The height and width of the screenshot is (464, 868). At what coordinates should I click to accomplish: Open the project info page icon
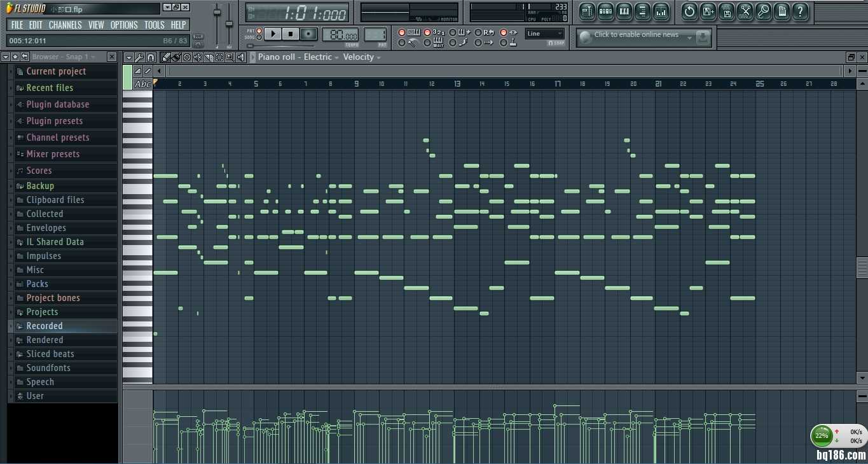[x=782, y=11]
